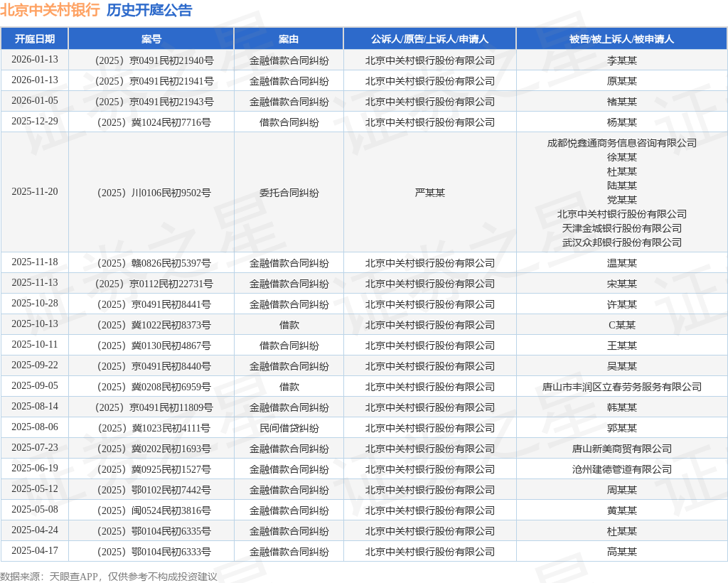The width and height of the screenshot is (728, 583).
Task: Click the 公诉人/原告/上诉人/申请人 column header
Action: tap(430, 39)
